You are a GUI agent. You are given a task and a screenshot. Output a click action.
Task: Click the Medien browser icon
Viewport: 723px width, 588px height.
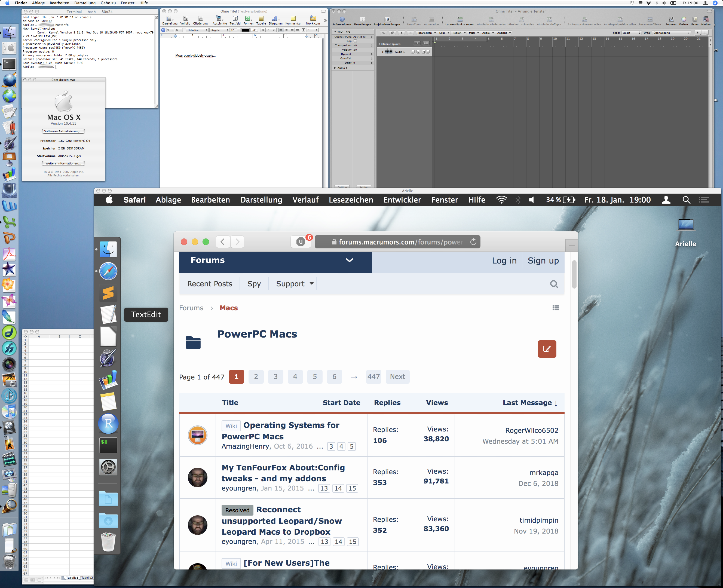706,19
